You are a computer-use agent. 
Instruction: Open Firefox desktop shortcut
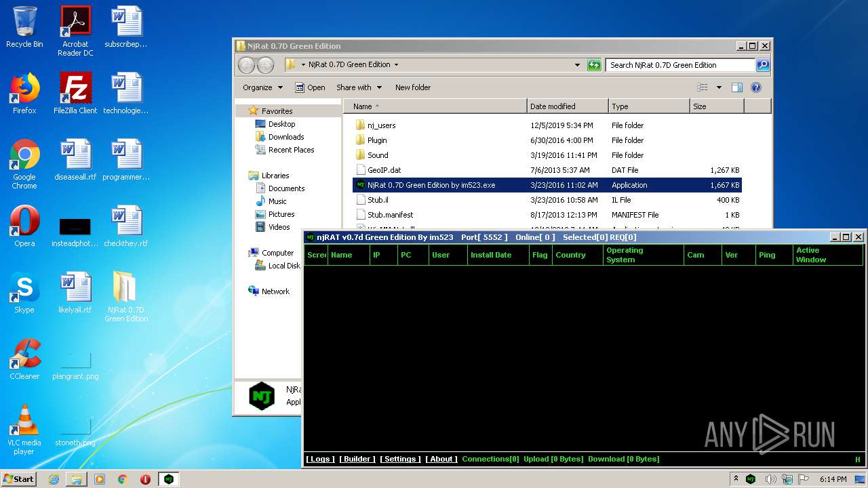point(24,94)
